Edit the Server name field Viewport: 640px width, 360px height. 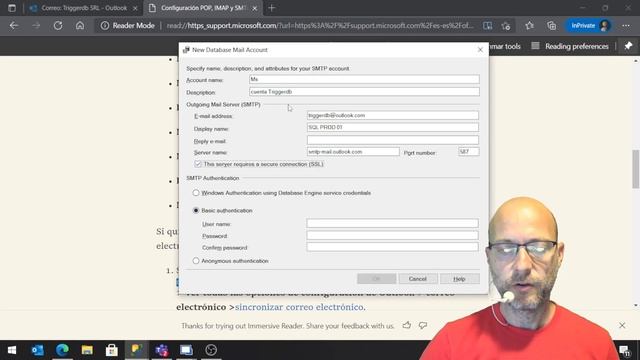pos(353,151)
